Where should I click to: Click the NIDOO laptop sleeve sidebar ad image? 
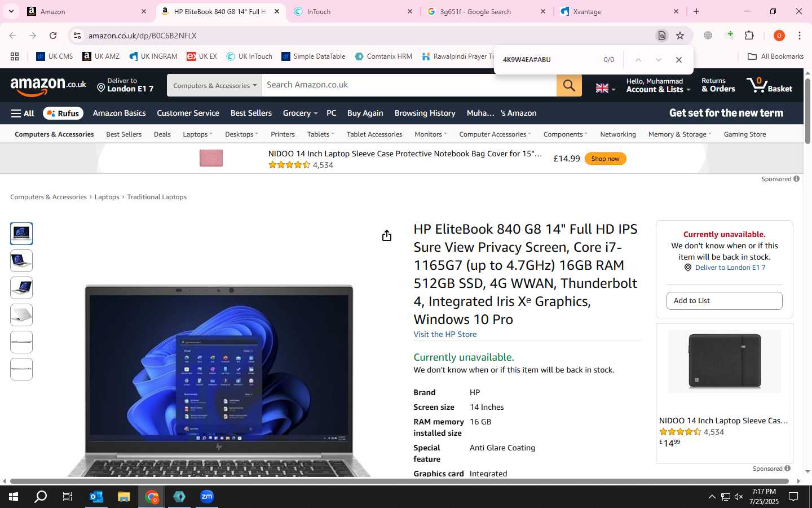(x=724, y=361)
